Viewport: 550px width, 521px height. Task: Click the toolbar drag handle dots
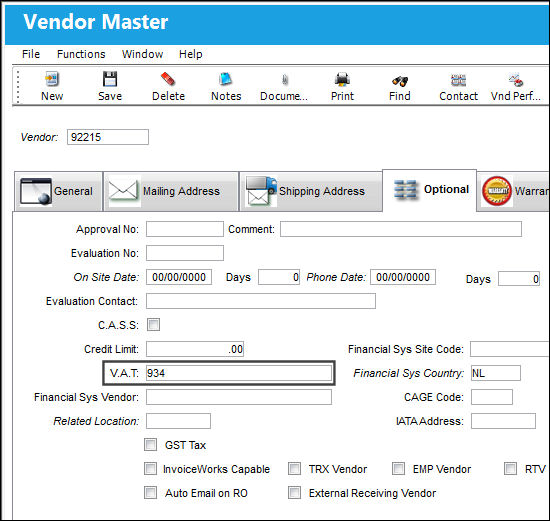click(x=18, y=87)
